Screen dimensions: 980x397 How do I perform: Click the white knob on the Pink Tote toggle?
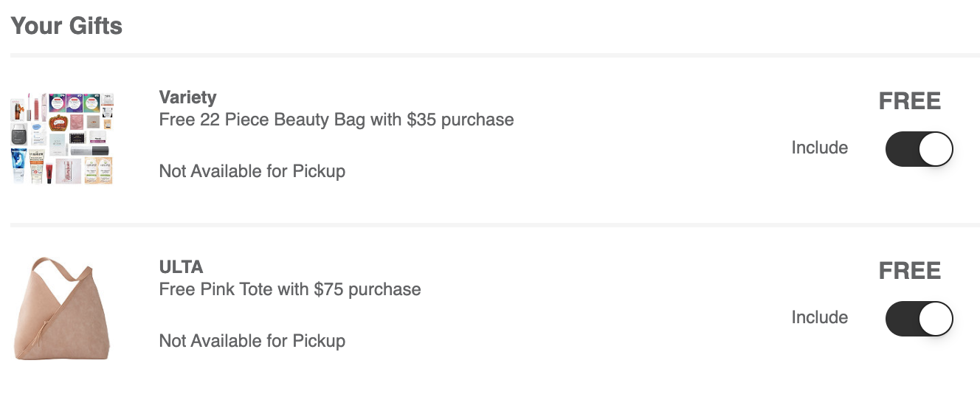[936, 319]
